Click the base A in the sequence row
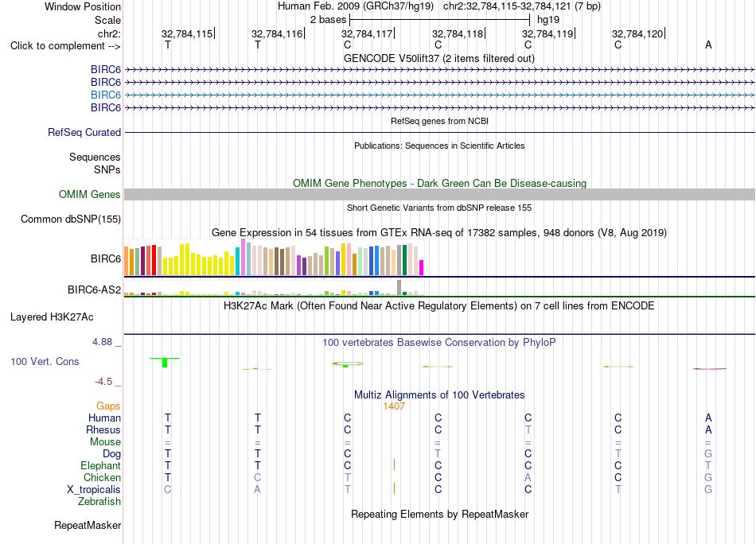Screen dimensions: 756x544 (708, 45)
